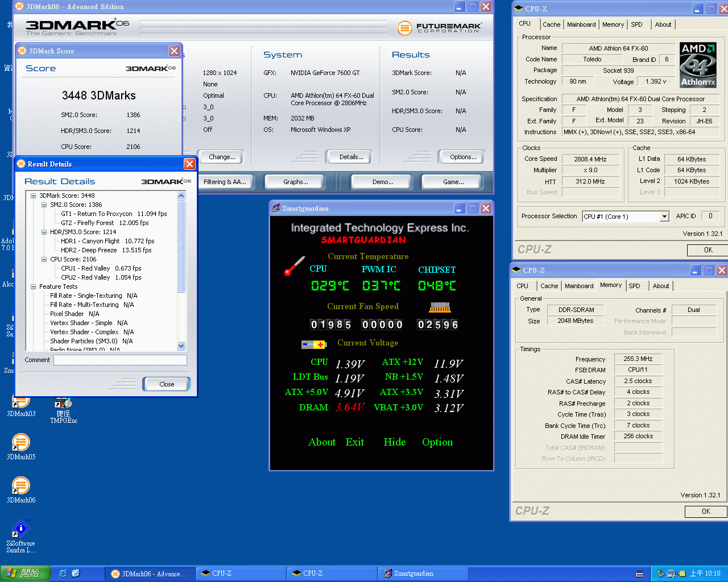
Task: Open About tab in lower CPU-Z window
Action: coord(660,286)
